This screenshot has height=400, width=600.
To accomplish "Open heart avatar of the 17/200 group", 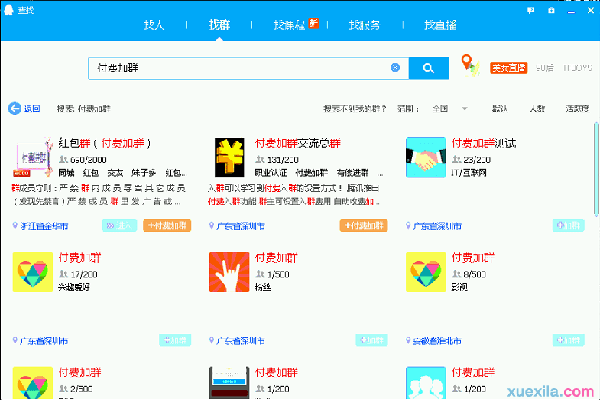I will pos(33,272).
